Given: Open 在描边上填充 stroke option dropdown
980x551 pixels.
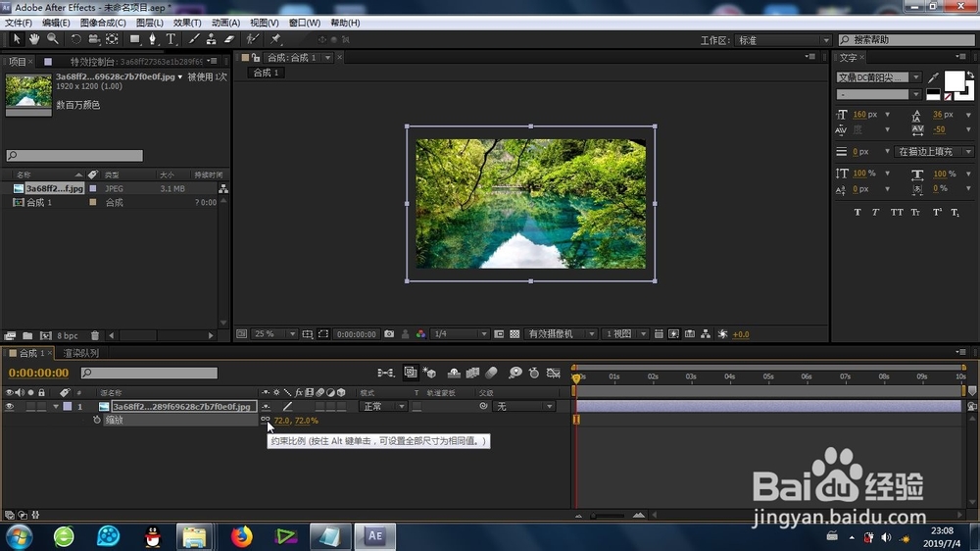Looking at the screenshot, I should [934, 151].
